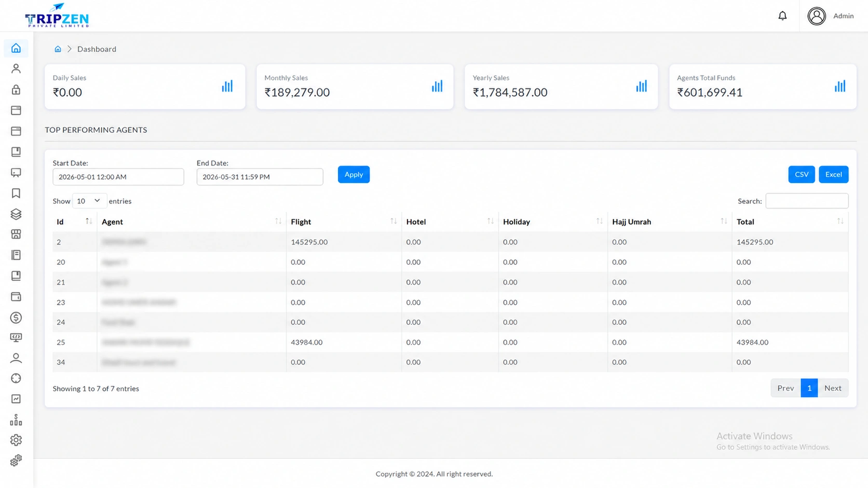Click the Admin profile avatar
868x488 pixels.
click(x=816, y=16)
